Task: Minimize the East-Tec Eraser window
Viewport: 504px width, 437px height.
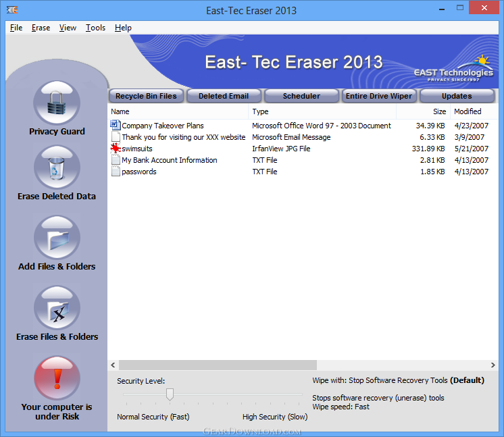Action: click(442, 9)
